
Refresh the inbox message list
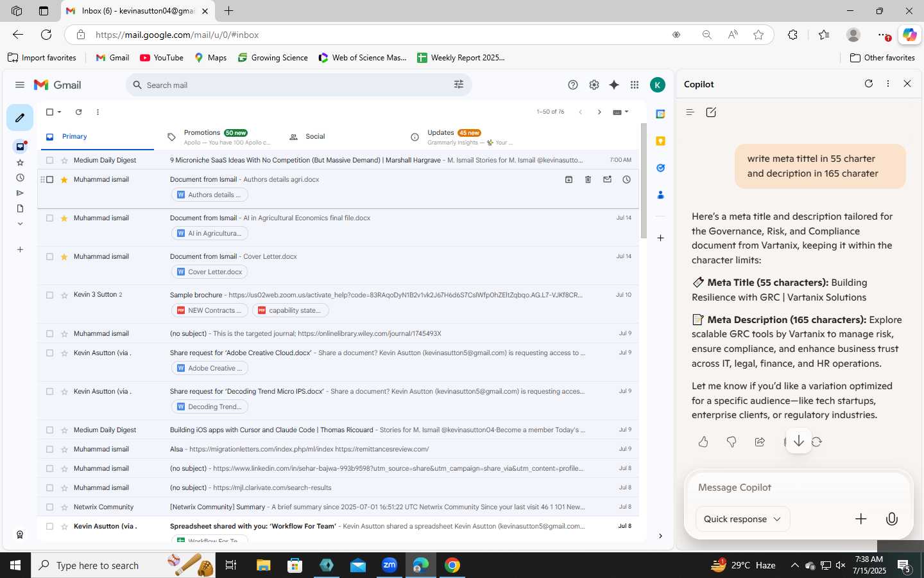point(78,112)
